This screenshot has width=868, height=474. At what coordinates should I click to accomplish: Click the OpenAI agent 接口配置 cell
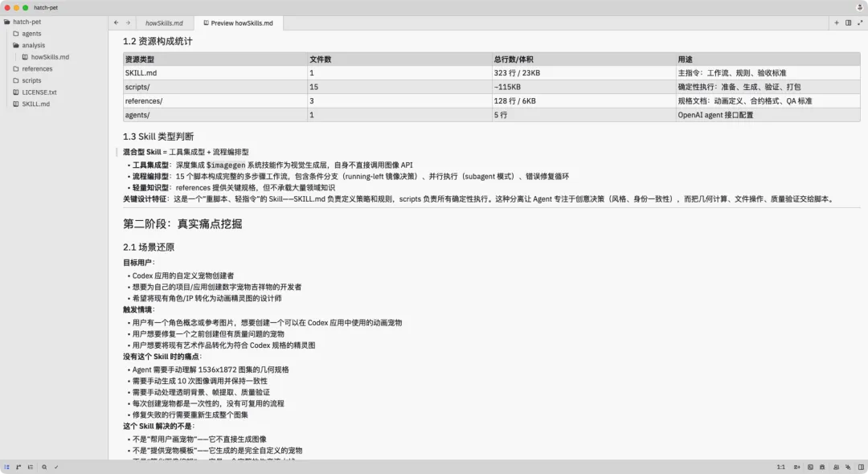[x=768, y=115]
